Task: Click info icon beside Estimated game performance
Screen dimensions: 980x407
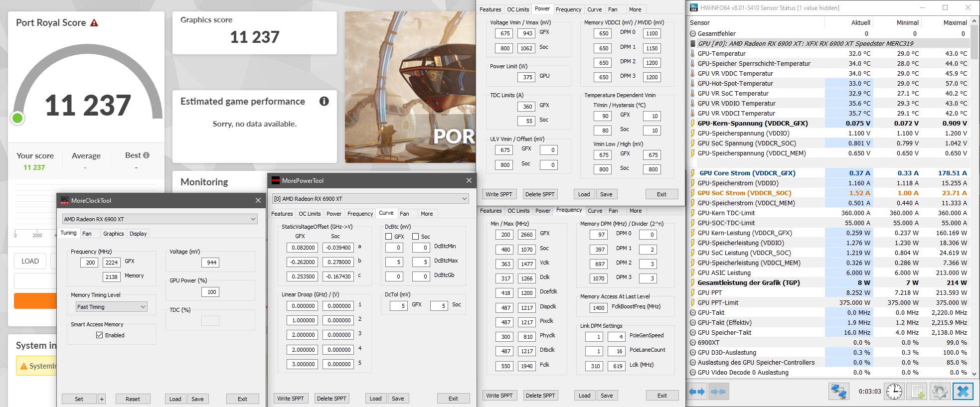Action: [x=324, y=101]
